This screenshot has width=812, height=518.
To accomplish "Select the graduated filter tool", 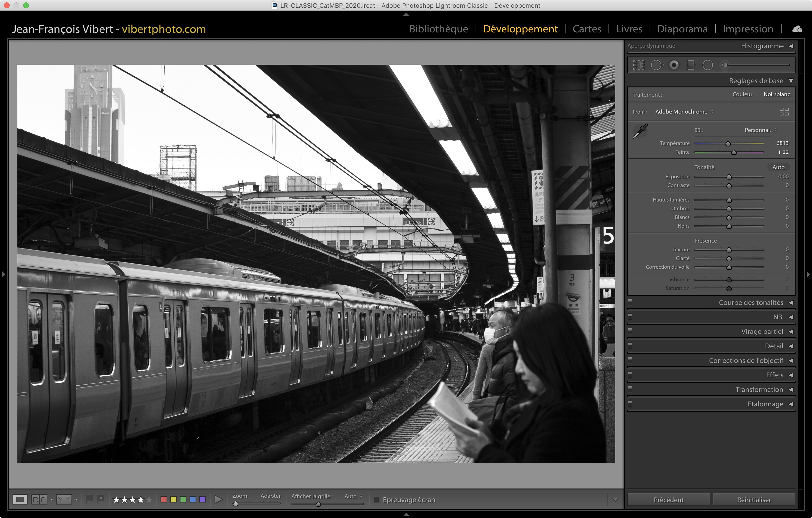I will (x=691, y=65).
